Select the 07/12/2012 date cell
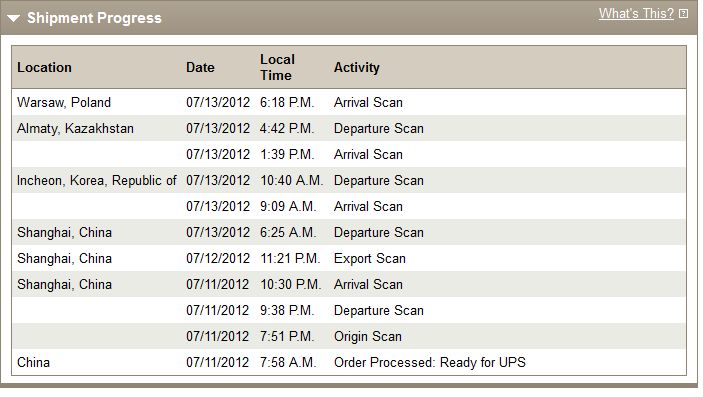The image size is (703, 397). click(x=217, y=258)
